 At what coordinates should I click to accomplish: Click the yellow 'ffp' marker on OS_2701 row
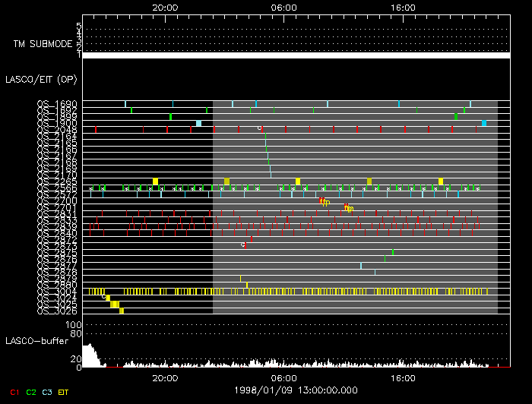pyautogui.click(x=349, y=208)
